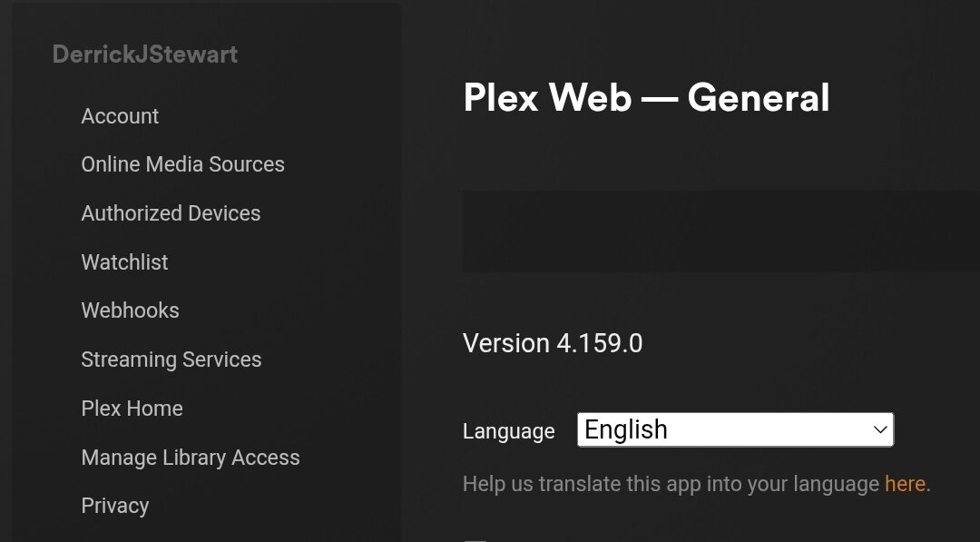The width and height of the screenshot is (980, 542).
Task: Click the Language dropdown's chevron arrow
Action: pyautogui.click(x=879, y=429)
